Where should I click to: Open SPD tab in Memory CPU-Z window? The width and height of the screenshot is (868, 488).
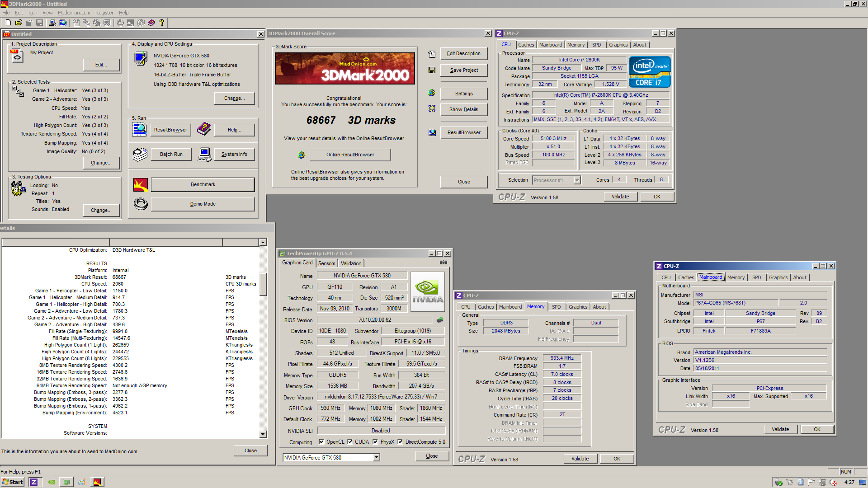556,307
